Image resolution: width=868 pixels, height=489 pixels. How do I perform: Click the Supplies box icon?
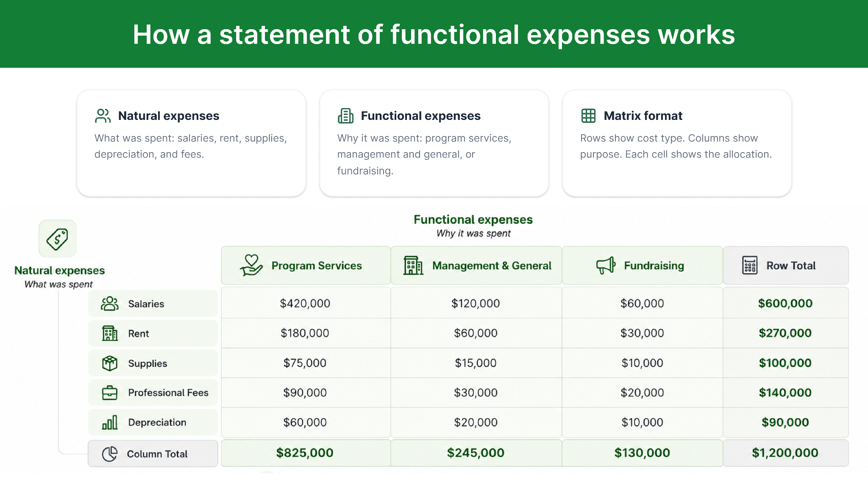click(x=110, y=363)
